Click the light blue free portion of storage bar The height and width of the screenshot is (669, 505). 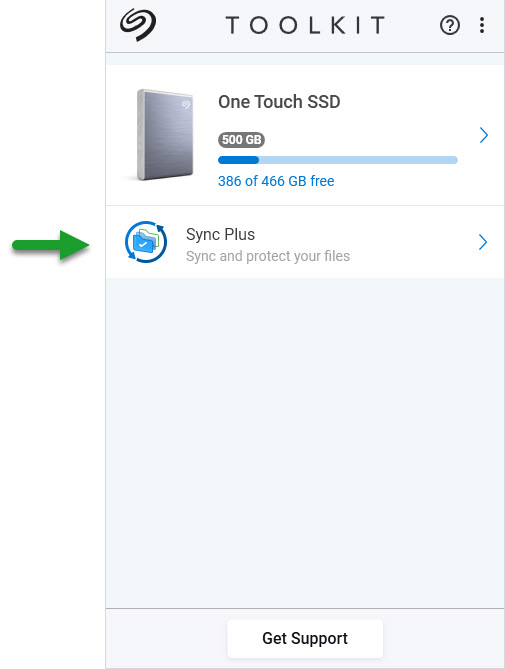pyautogui.click(x=358, y=160)
